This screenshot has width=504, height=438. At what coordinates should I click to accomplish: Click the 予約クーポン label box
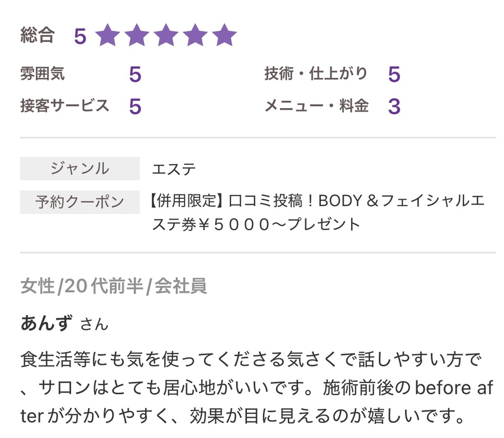[x=80, y=202]
